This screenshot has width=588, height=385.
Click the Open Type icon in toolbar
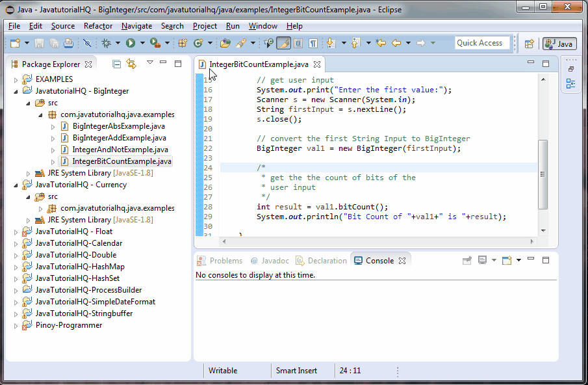coord(225,43)
